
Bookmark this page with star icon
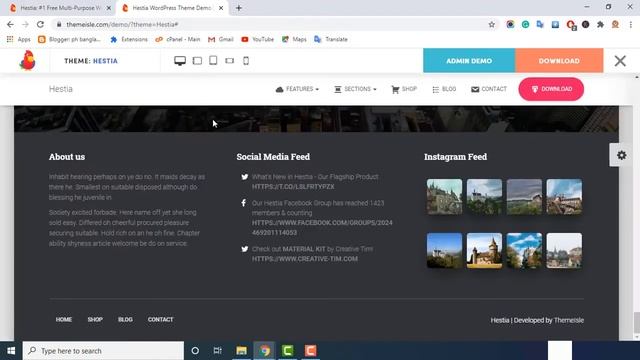coord(491,24)
